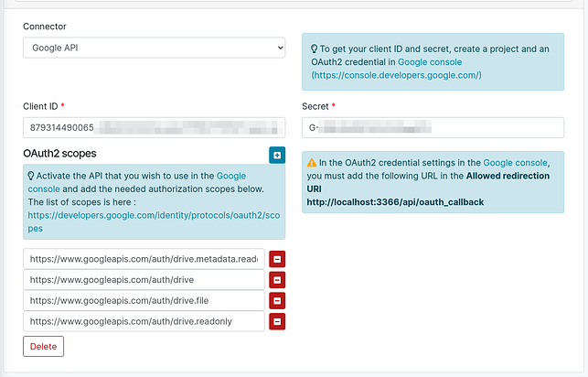Click the drive.readonly scope text field
Image resolution: width=588 pixels, height=377 pixels.
[x=144, y=321]
